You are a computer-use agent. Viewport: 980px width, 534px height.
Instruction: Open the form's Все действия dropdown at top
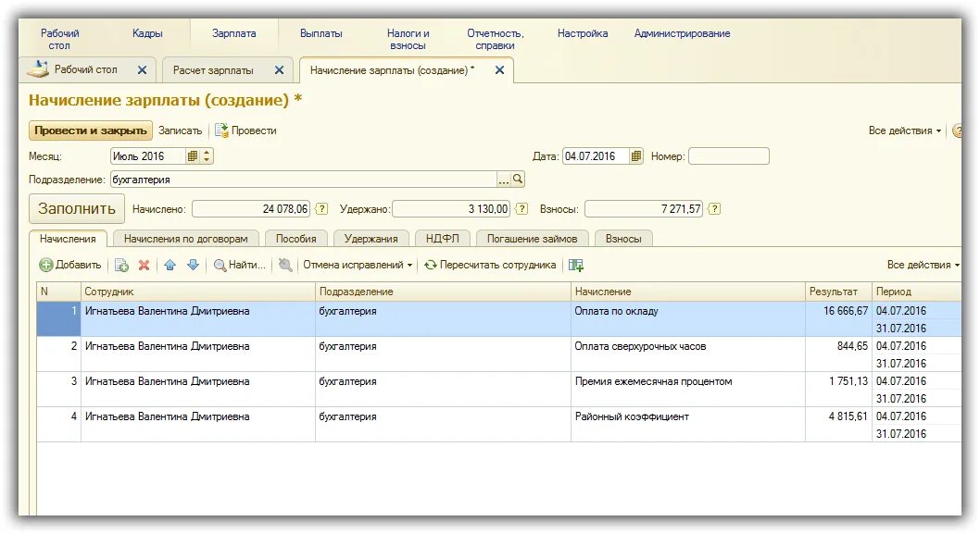point(904,130)
